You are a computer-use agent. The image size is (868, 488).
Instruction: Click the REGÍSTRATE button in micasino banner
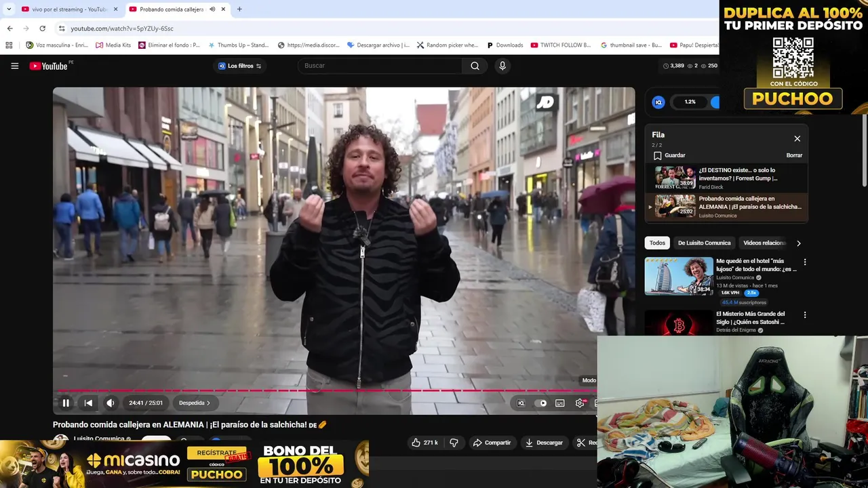click(x=217, y=453)
